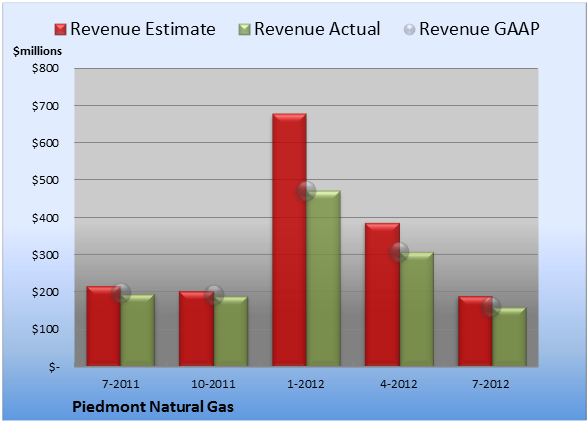Click the "$600" axis value
The image size is (588, 422).
45,143
